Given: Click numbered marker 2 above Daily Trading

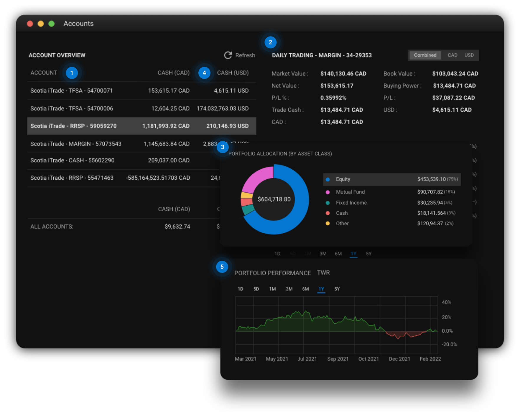Looking at the screenshot, I should [270, 42].
